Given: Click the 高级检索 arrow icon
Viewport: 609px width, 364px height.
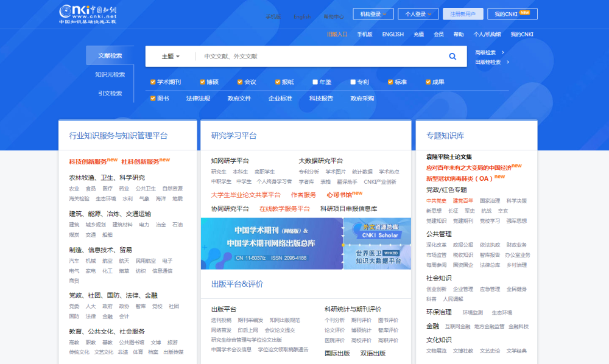Looking at the screenshot, I should click(x=503, y=52).
